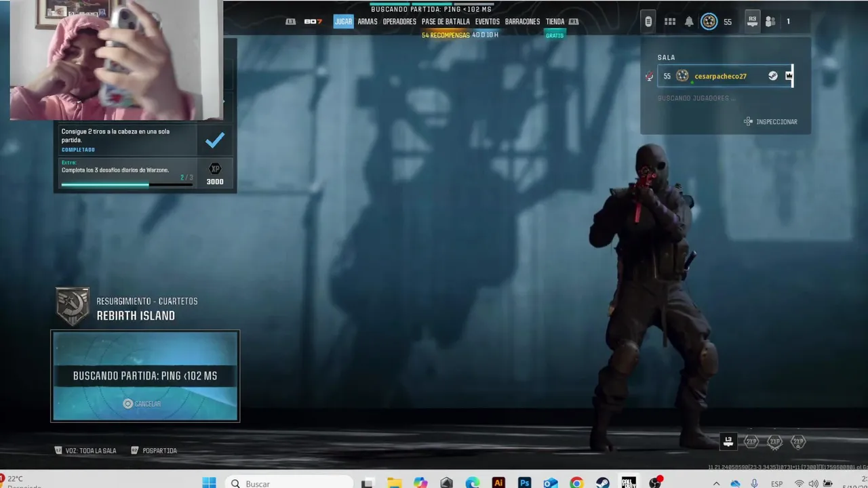Click the XP 3000 reward badge
This screenshot has height=488, width=868.
[215, 174]
